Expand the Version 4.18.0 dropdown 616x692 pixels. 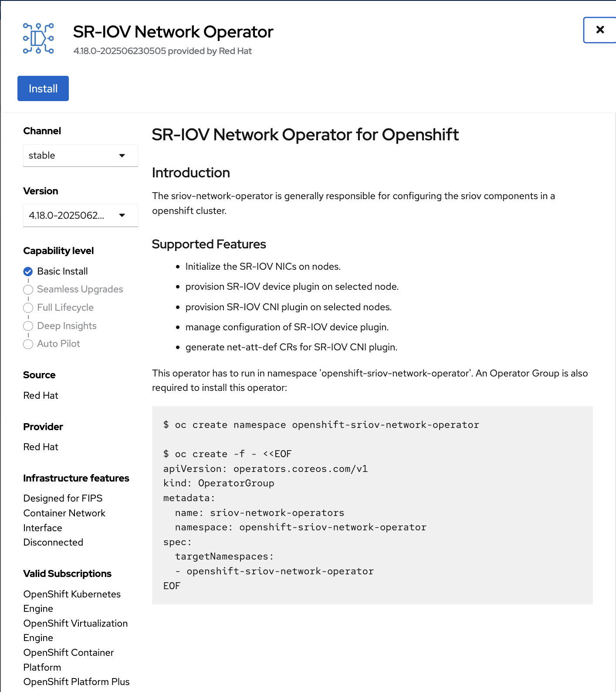coord(80,215)
